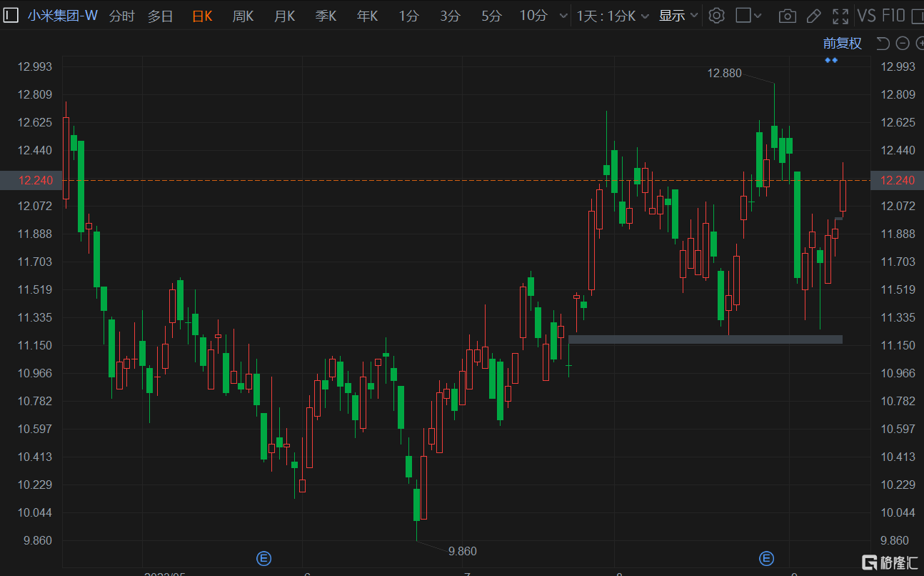Toggle the left sidebar panel icon
The height and width of the screenshot is (576, 924).
pos(12,16)
